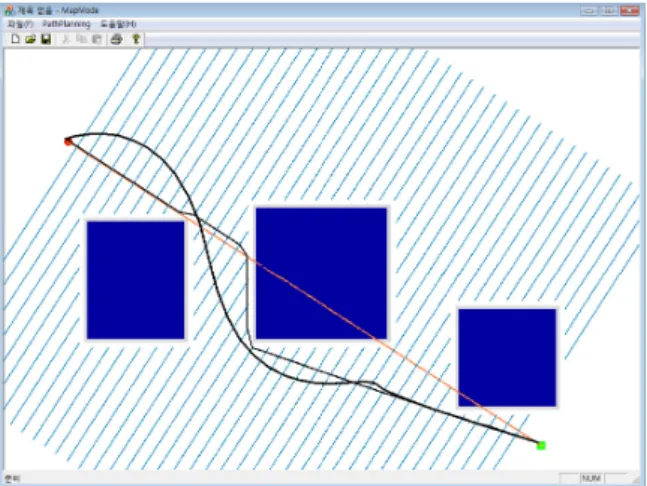Click the Paste clipboard toolbar icon
Image resolution: width=647 pixels, height=486 pixels.
pyautogui.click(x=97, y=39)
